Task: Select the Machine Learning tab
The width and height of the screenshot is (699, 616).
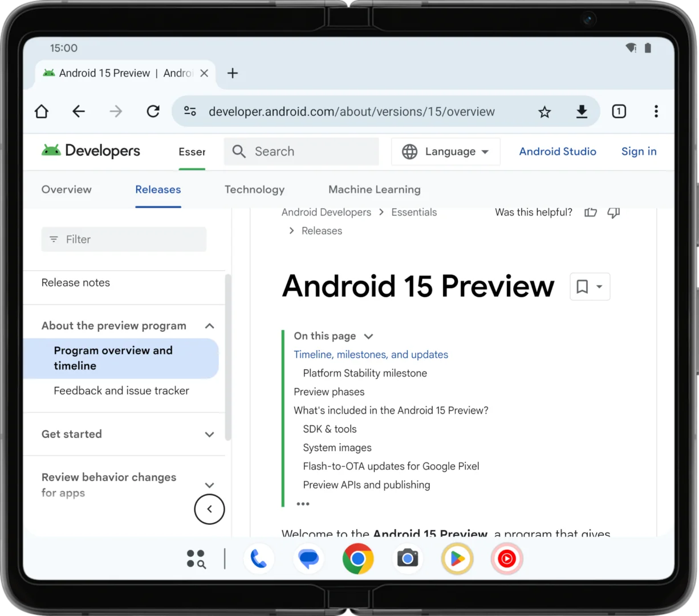Action: click(x=374, y=189)
